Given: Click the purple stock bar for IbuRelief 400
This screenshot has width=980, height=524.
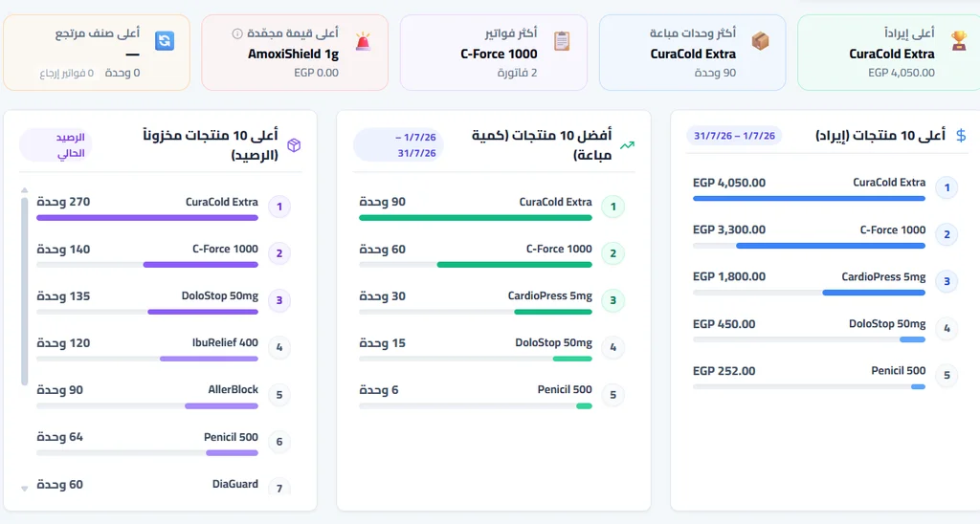Looking at the screenshot, I should tap(209, 359).
